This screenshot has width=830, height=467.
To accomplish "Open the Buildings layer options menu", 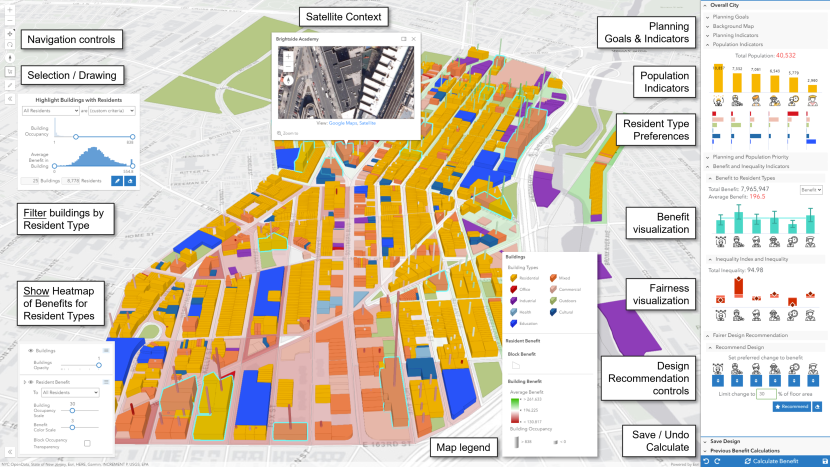I will [106, 351].
